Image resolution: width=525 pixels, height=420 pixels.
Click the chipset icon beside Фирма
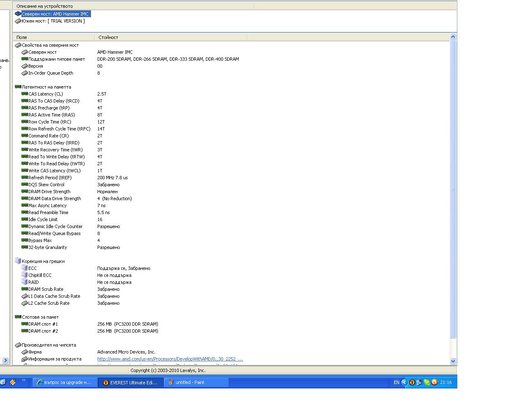coord(25,352)
